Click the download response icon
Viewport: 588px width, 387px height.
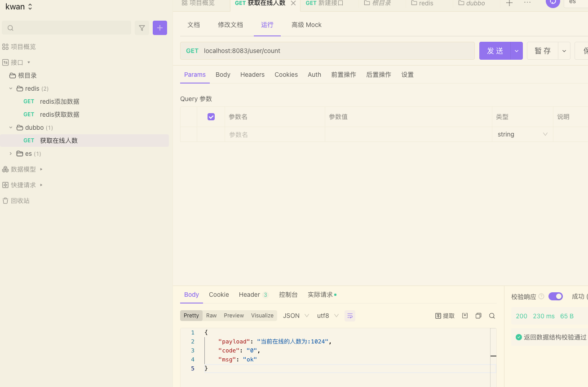click(x=465, y=316)
